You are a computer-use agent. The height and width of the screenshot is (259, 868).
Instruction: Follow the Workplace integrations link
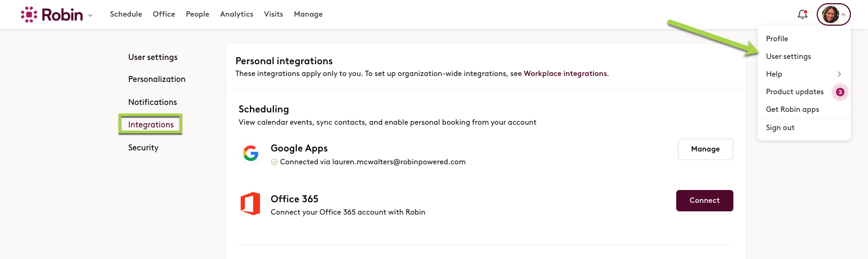click(565, 74)
